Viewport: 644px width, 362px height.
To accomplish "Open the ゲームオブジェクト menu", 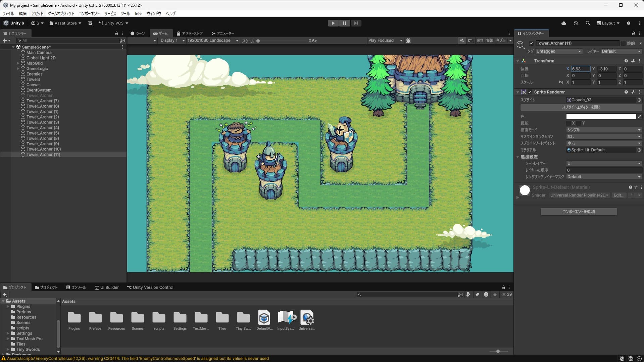I will (61, 14).
